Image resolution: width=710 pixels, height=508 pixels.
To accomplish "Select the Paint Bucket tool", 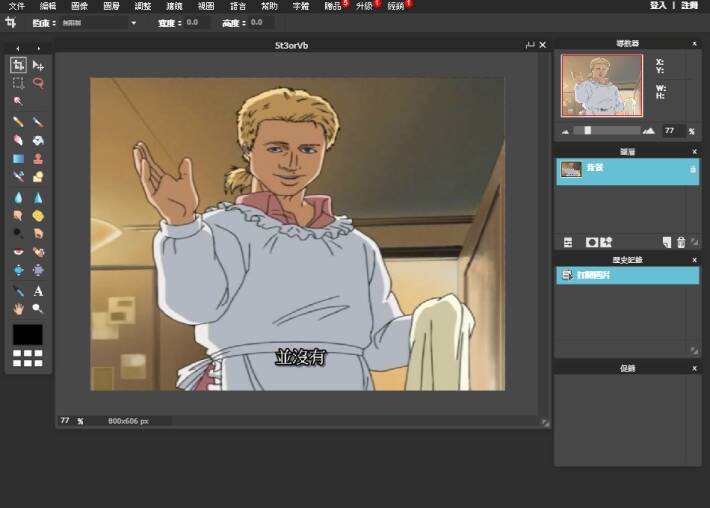I will [38, 140].
